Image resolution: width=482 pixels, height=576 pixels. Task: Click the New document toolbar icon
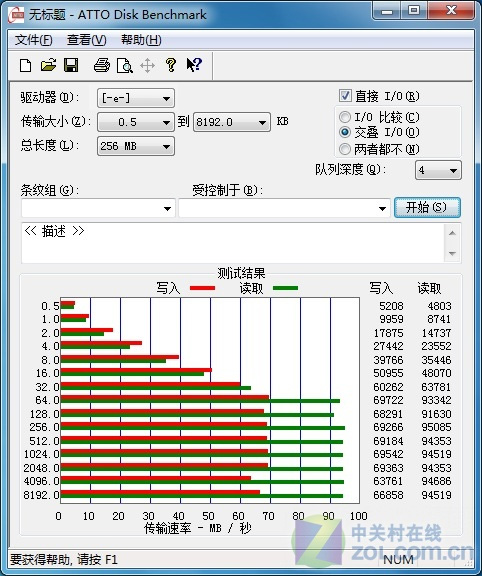pyautogui.click(x=25, y=66)
